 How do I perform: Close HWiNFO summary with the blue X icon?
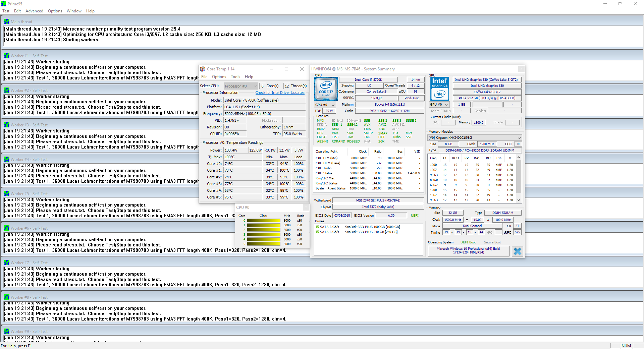click(517, 251)
